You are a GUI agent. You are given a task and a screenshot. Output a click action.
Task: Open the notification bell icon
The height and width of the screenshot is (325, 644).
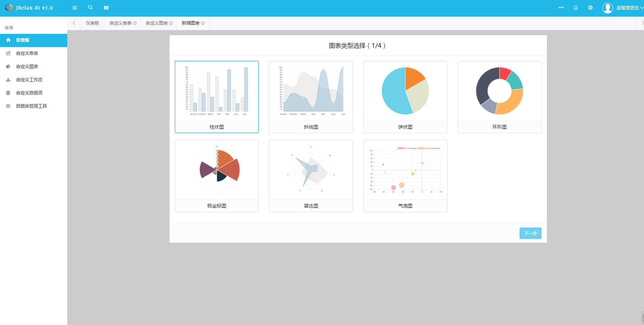576,8
